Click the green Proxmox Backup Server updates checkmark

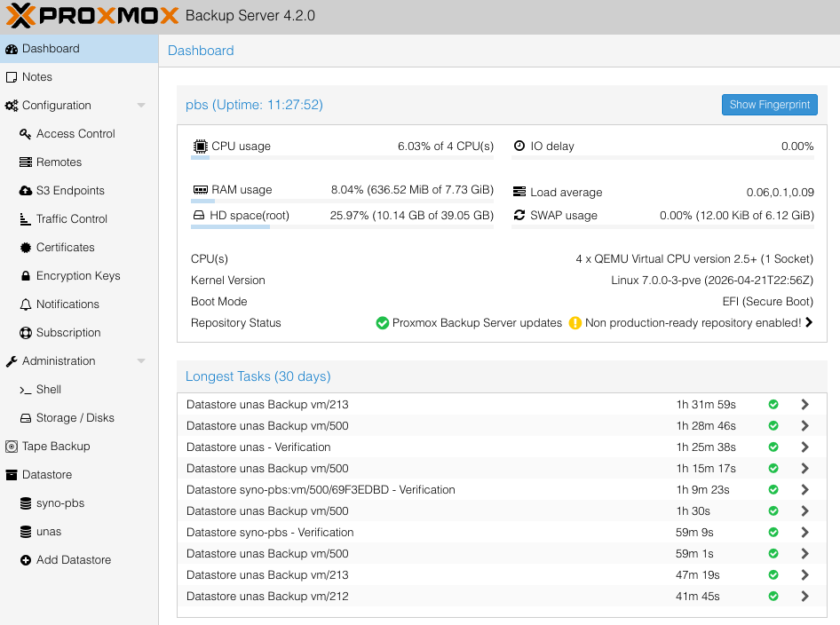382,323
